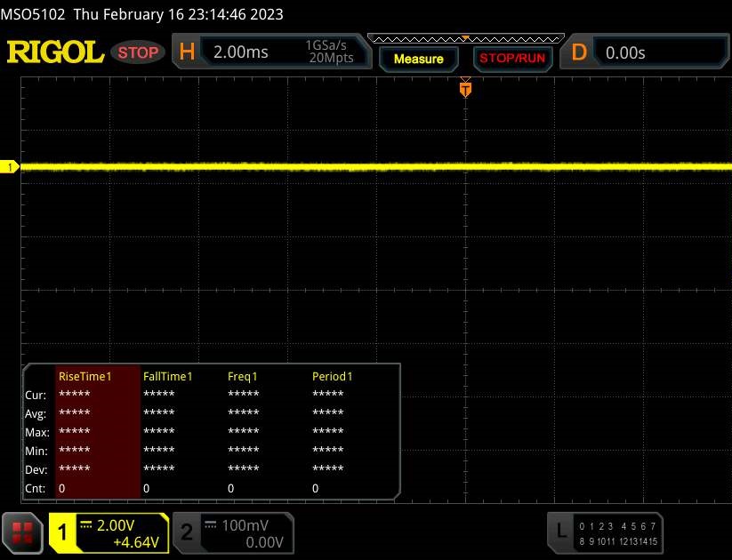This screenshot has height=560, width=732.
Task: Click the yellow channel 1 waveform trace
Action: pos(376,166)
